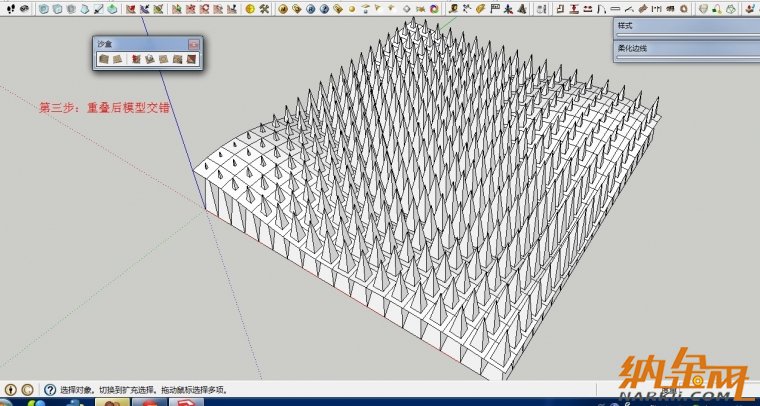Click the Sandbox Smoove tool
Viewport: 760px width, 406px height.
tap(136, 59)
